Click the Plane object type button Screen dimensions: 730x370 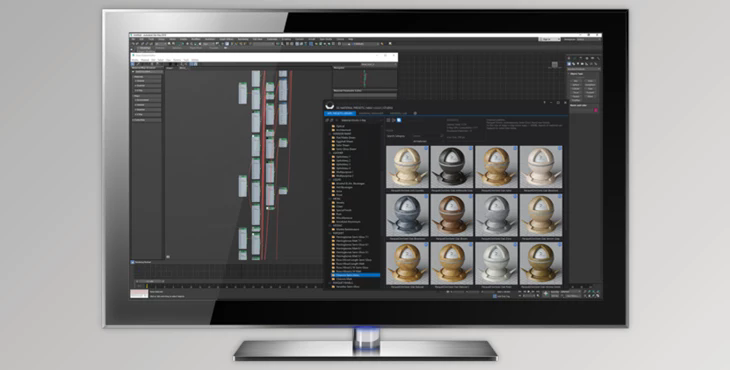(x=590, y=96)
